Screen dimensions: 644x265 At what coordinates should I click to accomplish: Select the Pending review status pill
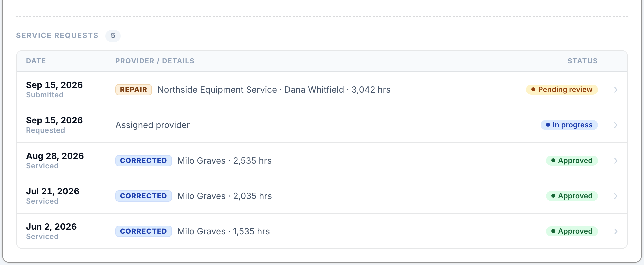(562, 90)
